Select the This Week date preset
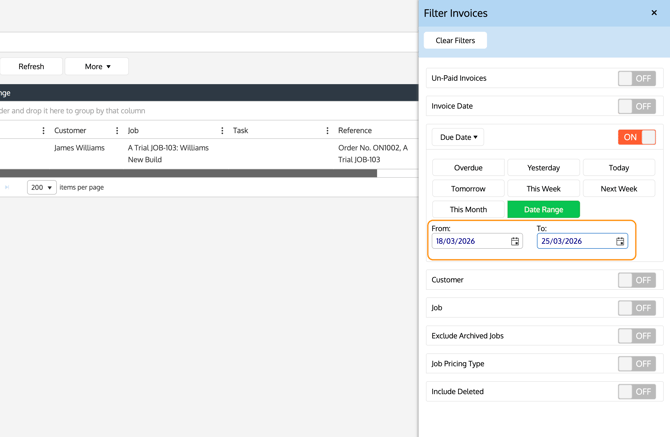Viewport: 670px width, 437px height. click(x=543, y=189)
